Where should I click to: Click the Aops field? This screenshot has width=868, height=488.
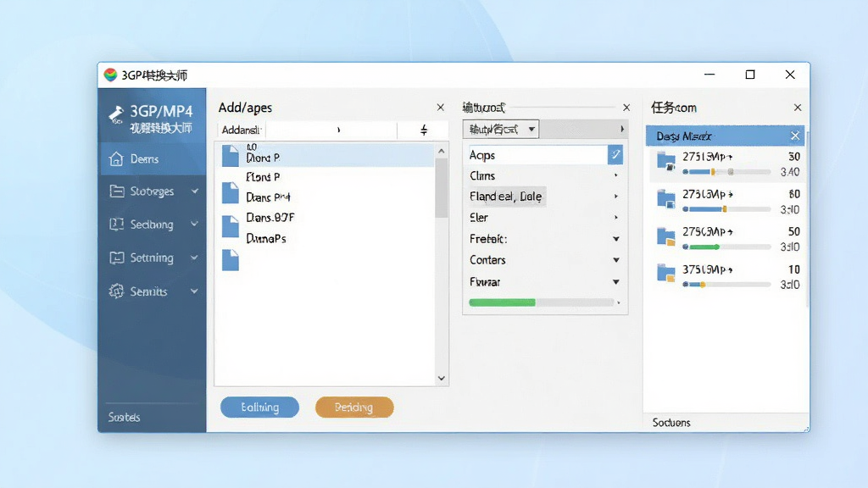tap(537, 155)
